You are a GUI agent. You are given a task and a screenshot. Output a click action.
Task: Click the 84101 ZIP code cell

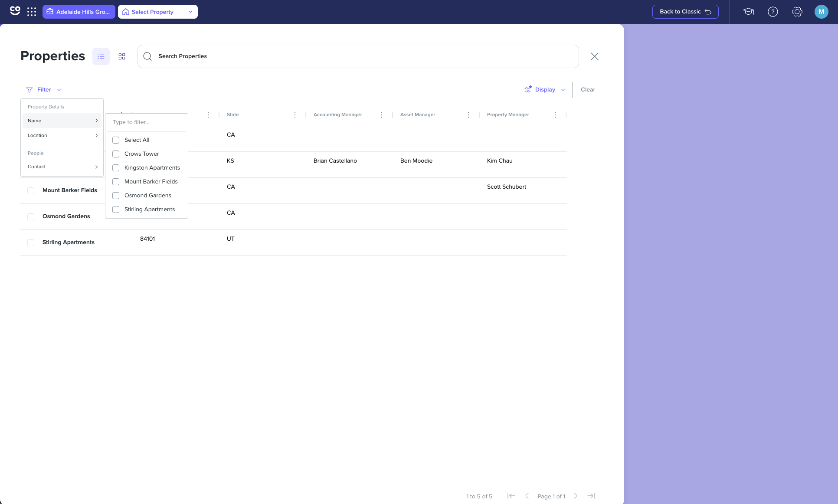[147, 239]
